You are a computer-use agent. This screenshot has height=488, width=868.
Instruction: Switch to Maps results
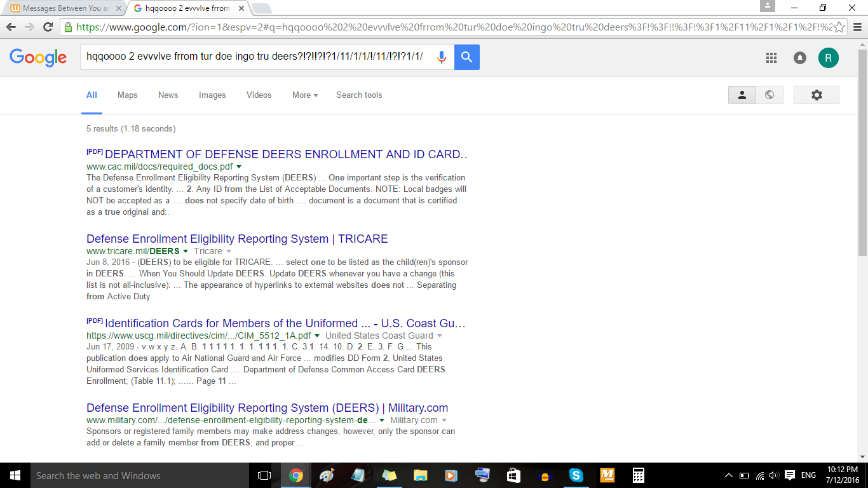127,95
